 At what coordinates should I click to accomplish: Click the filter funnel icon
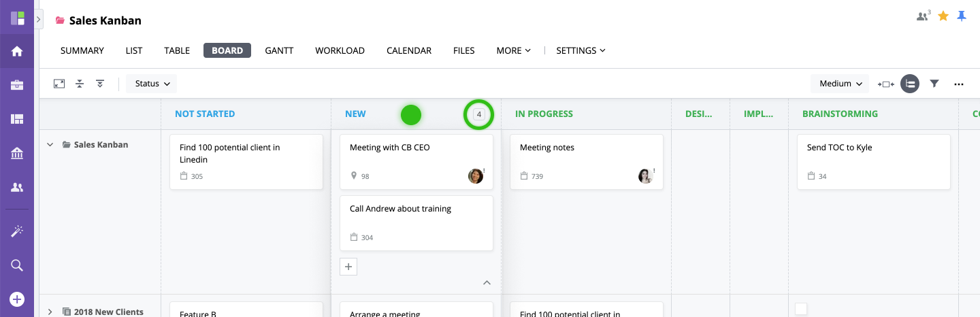tap(934, 84)
